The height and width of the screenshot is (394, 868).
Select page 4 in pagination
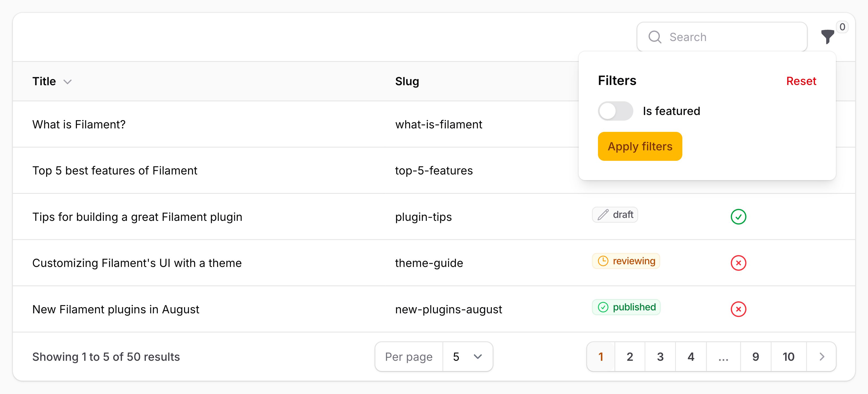pos(691,356)
